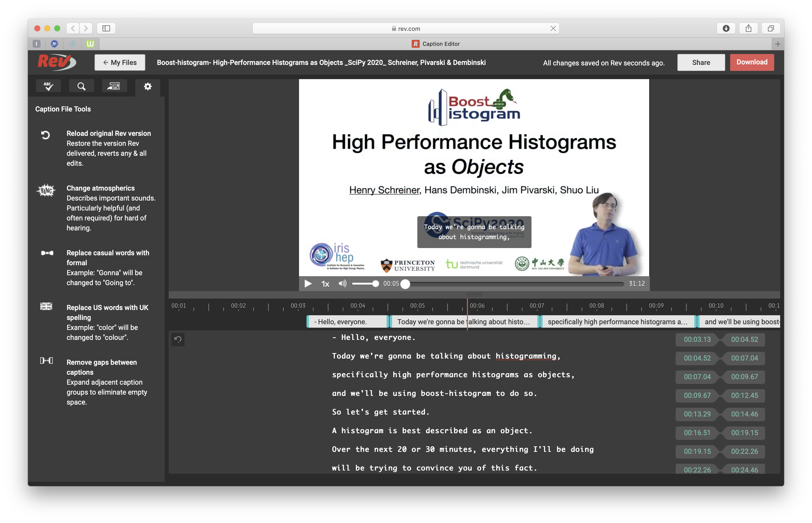Image resolution: width=812 pixels, height=523 pixels.
Task: Edit start time 00:13.29
Action: click(697, 414)
